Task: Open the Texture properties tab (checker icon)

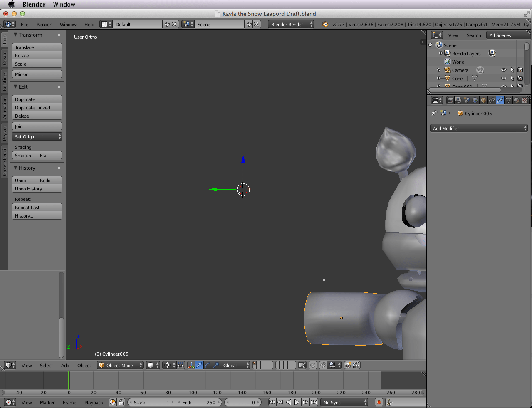Action: [x=525, y=100]
